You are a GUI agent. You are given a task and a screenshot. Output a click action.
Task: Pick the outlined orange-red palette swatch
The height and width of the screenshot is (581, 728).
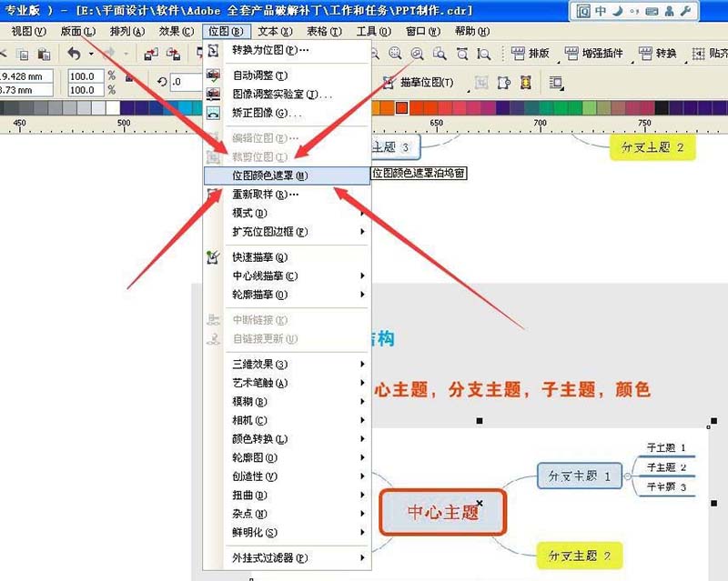pyautogui.click(x=402, y=107)
